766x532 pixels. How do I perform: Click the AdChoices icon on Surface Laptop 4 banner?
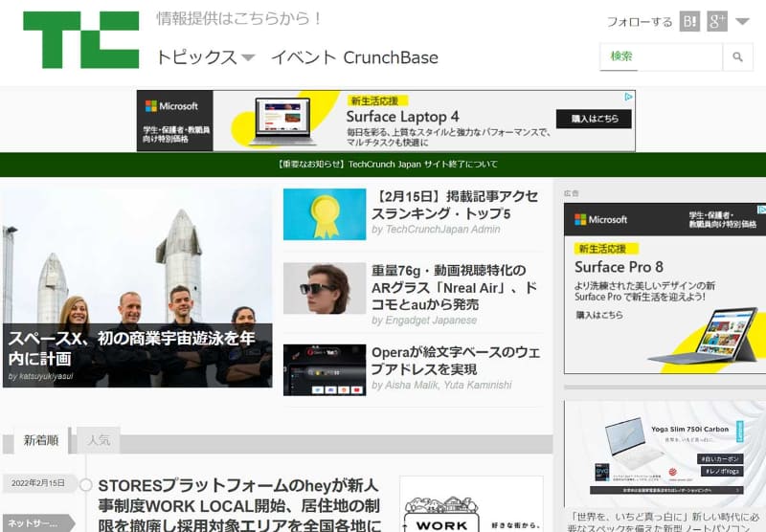coord(629,97)
